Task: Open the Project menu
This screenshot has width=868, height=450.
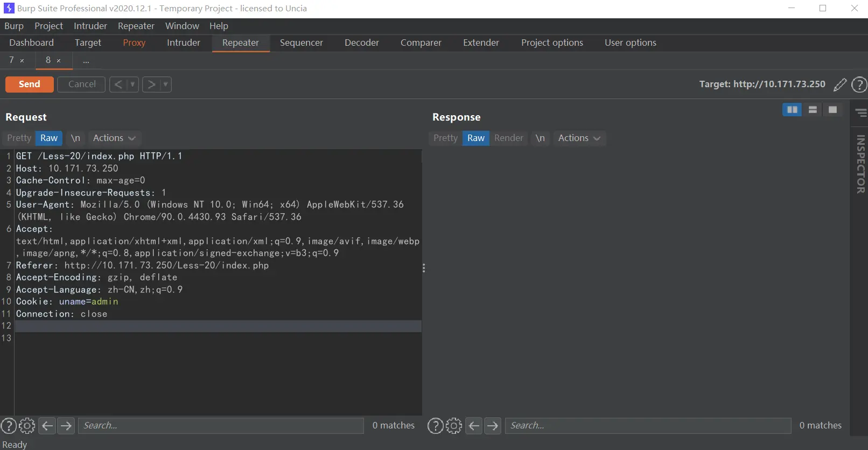Action: point(48,26)
